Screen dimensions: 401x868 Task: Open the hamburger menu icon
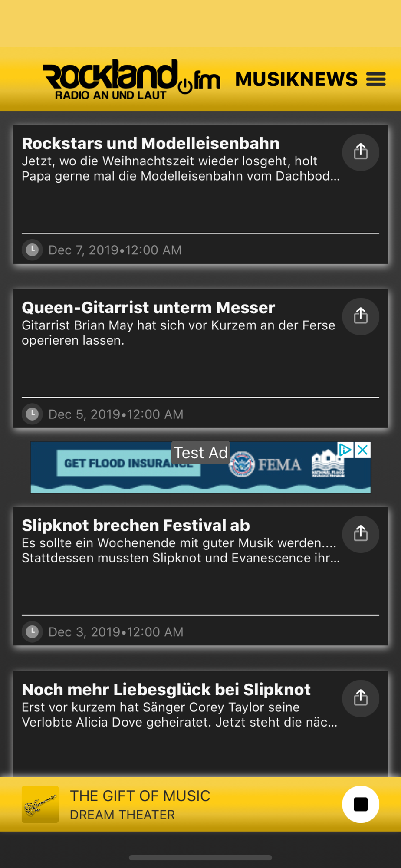376,79
